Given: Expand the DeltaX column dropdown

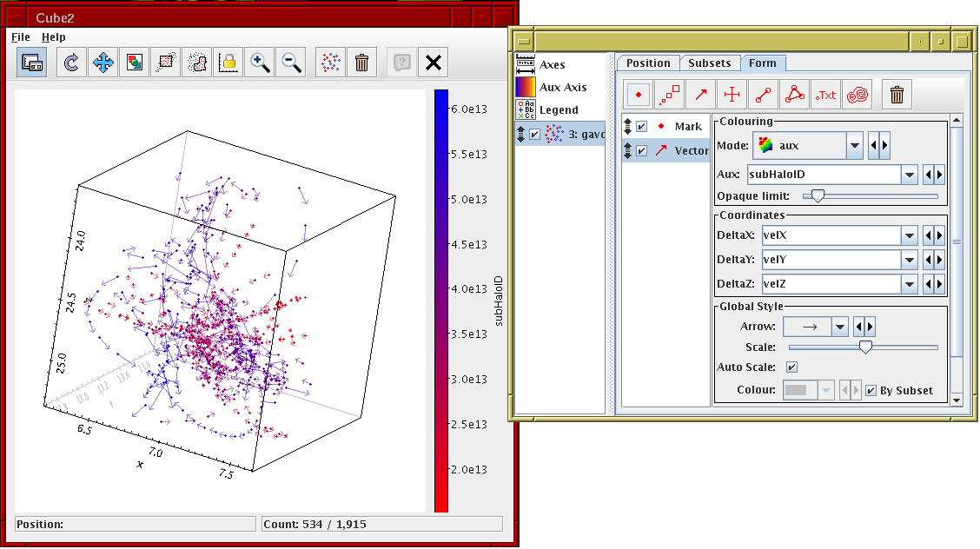Looking at the screenshot, I should 910,235.
